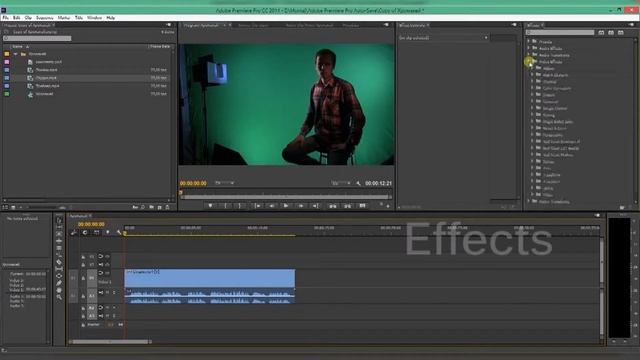Open the Program monitor button editor plus
The height and width of the screenshot is (360, 640).
click(x=388, y=206)
